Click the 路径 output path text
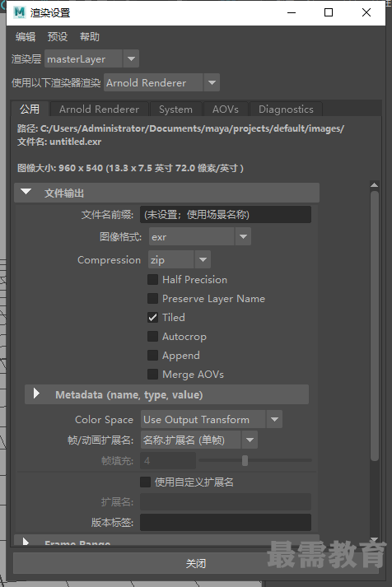392x587 pixels. point(180,128)
